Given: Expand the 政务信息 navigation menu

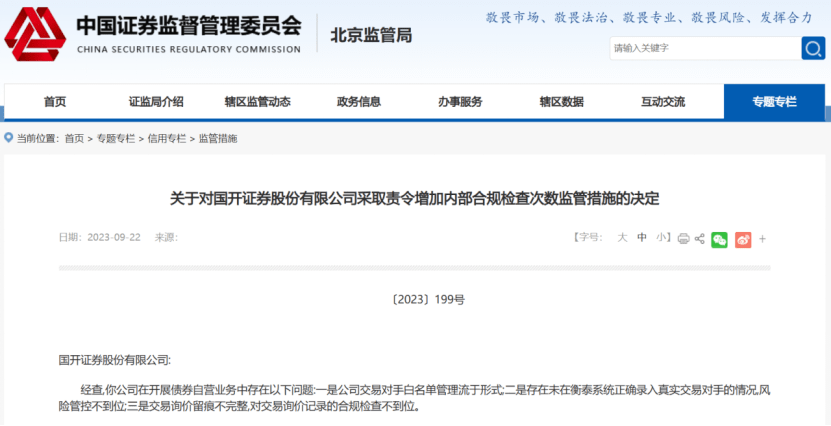Looking at the screenshot, I should pos(359,102).
